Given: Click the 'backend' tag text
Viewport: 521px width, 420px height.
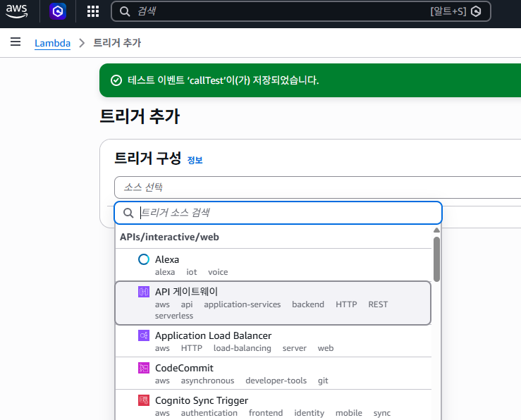Looking at the screenshot, I should tap(308, 304).
